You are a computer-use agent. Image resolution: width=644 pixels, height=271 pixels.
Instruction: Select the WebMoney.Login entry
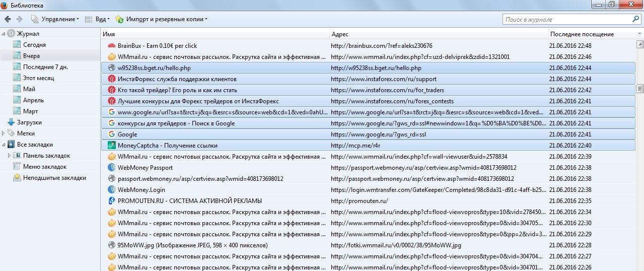click(x=368, y=190)
